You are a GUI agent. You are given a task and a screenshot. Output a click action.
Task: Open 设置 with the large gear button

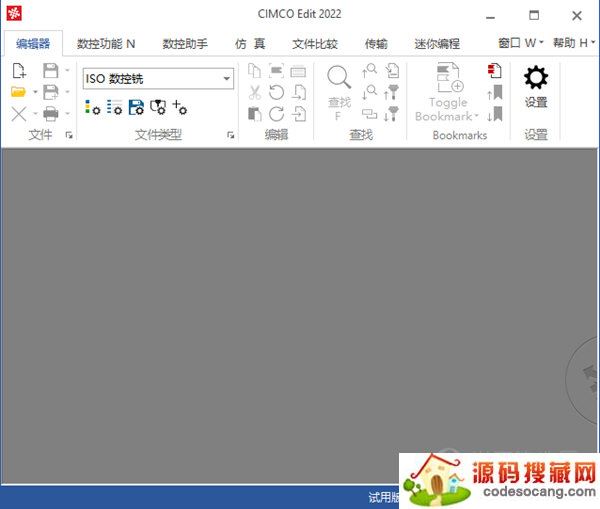(536, 87)
